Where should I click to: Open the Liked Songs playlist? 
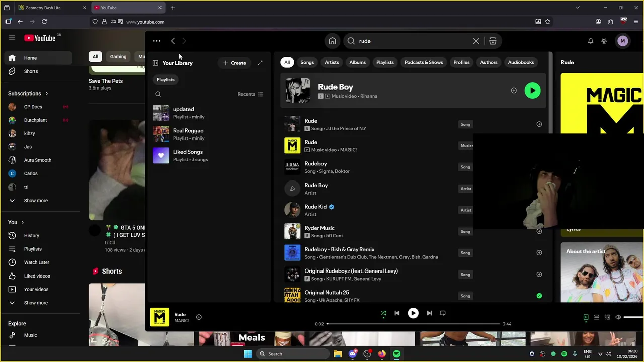pos(209,155)
